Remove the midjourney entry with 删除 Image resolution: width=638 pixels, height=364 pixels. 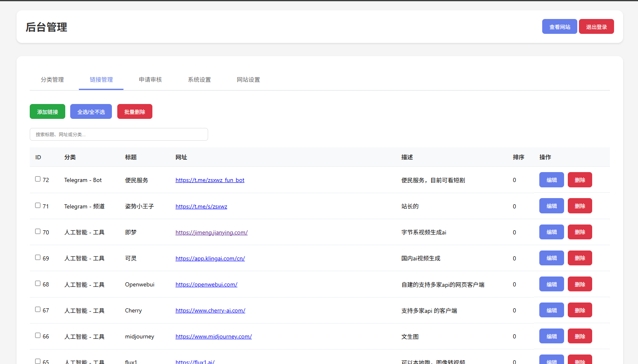580,336
